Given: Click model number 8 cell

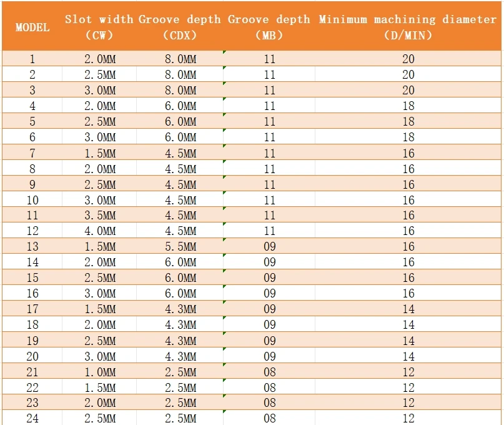Looking at the screenshot, I should (x=32, y=169).
